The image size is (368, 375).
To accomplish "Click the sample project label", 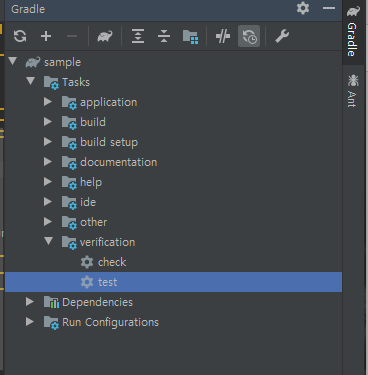I will (62, 62).
